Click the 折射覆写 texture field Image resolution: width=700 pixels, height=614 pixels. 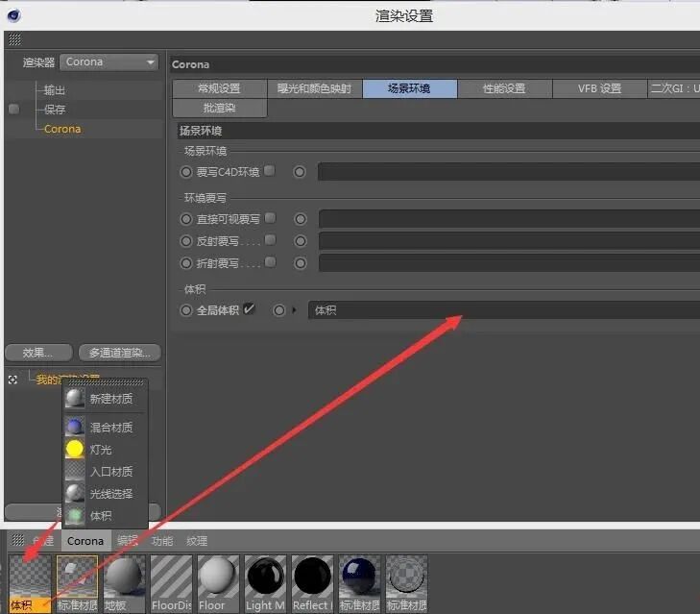(x=509, y=263)
